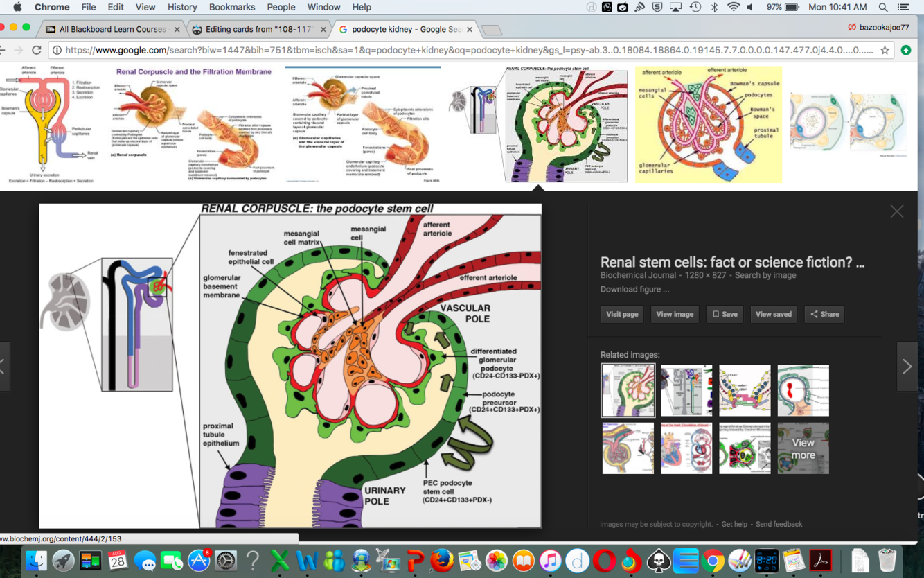Click the View image button

click(675, 314)
